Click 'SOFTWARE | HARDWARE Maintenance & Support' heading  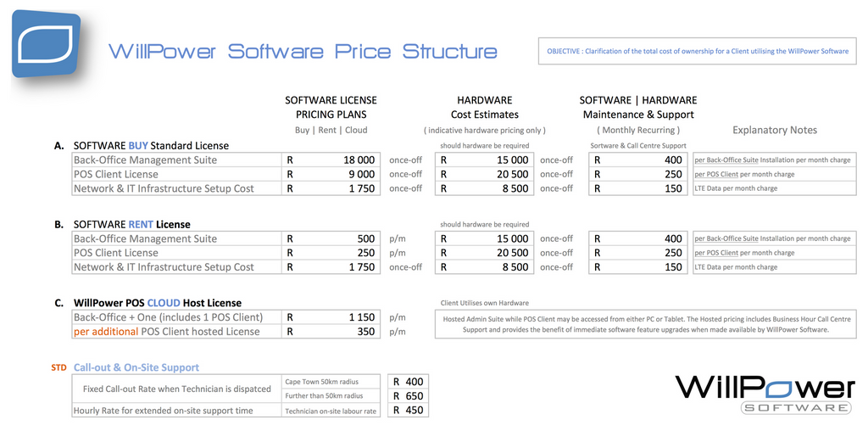638,108
